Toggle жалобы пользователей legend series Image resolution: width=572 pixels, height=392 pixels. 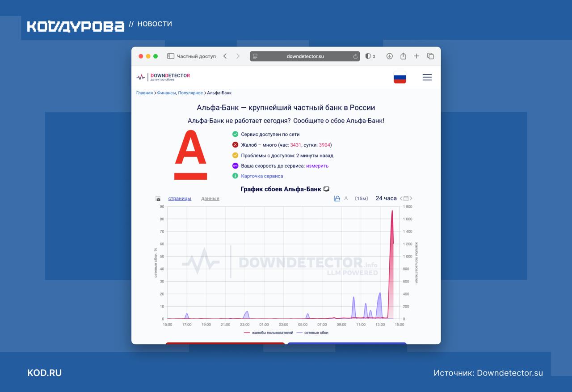click(269, 333)
